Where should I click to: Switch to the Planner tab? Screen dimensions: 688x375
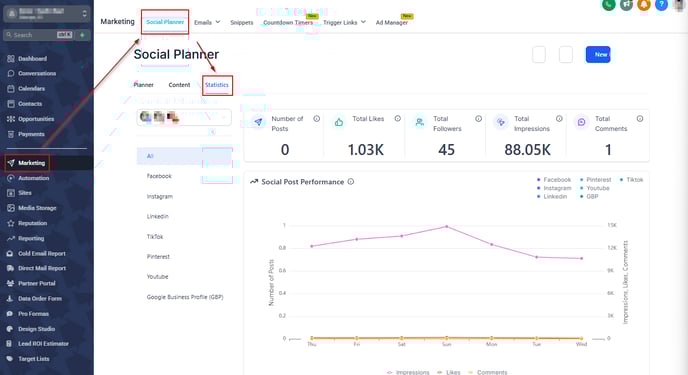143,85
